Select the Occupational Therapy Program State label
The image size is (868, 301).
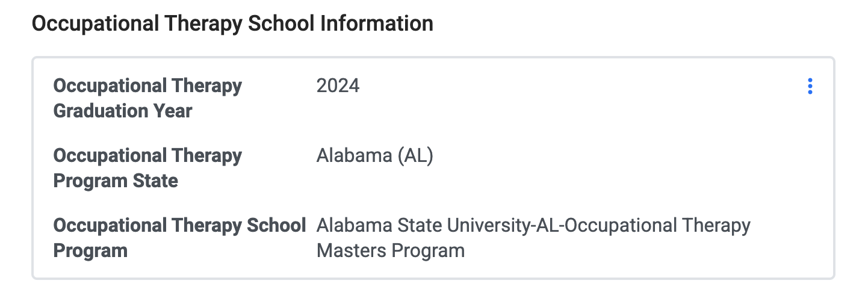point(147,168)
